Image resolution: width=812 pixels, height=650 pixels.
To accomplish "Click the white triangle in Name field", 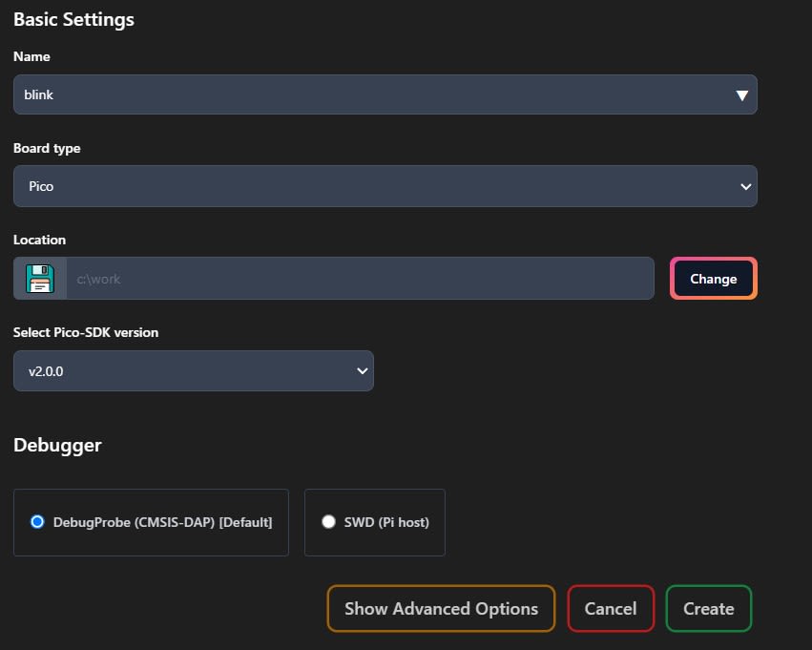I will point(741,95).
